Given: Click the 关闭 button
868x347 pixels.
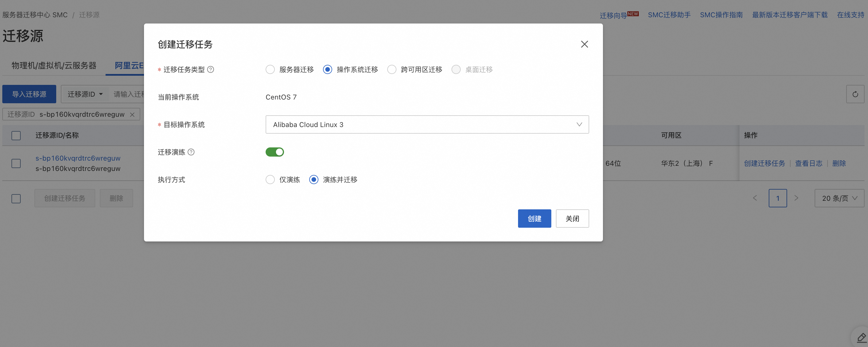Looking at the screenshot, I should pos(572,219).
